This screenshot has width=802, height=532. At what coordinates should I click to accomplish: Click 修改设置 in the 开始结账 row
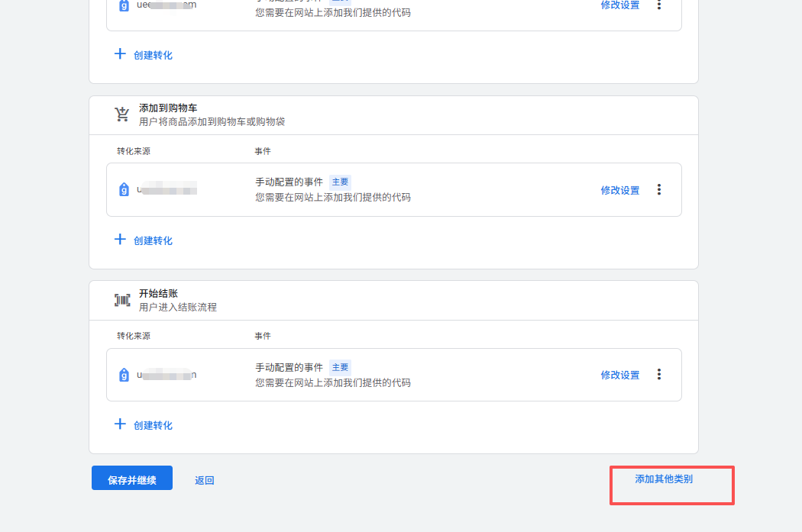pyautogui.click(x=619, y=375)
